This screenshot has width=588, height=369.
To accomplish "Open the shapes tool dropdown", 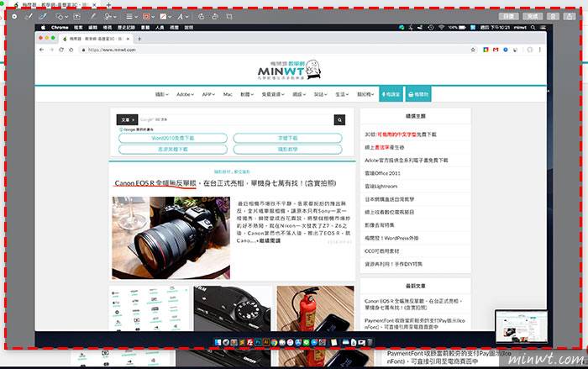I will (x=60, y=16).
